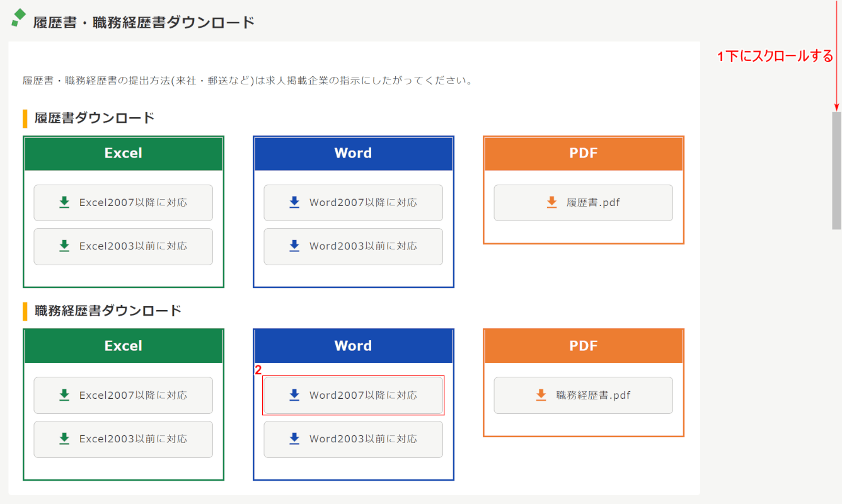Click the blue download icon for resume Word2007
This screenshot has width=842, height=504.
[294, 202]
